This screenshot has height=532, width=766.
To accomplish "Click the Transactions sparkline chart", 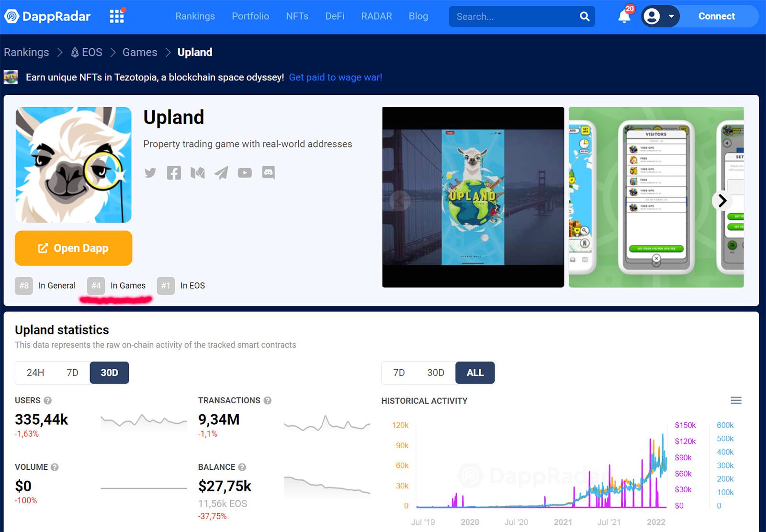I will (327, 423).
